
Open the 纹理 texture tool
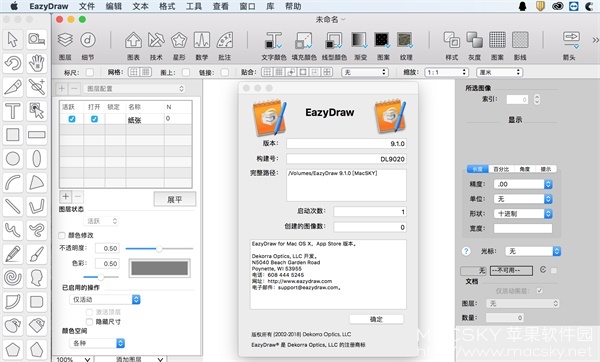tap(406, 46)
